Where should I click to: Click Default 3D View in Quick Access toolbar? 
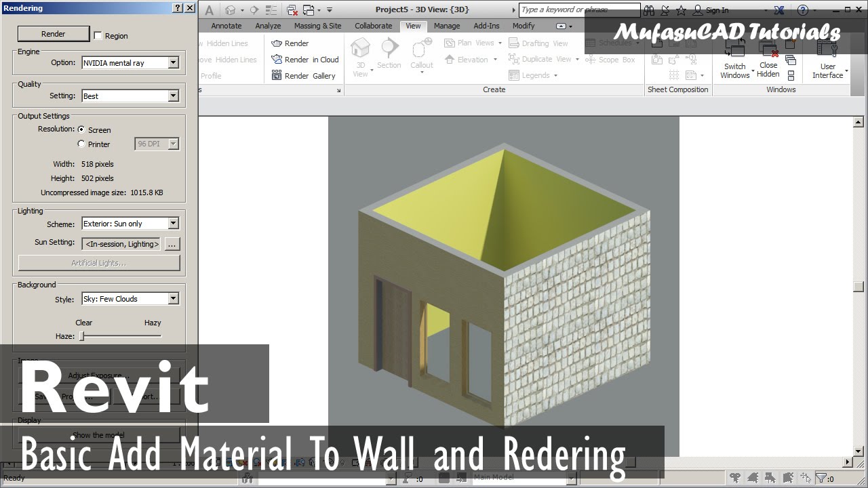point(231,10)
